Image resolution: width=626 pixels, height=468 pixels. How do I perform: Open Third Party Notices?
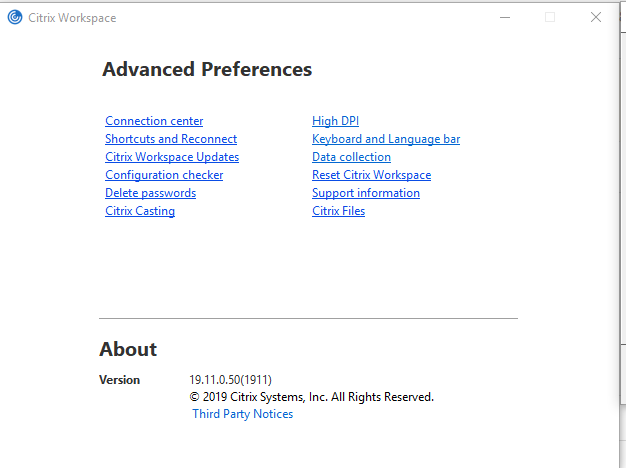click(243, 414)
